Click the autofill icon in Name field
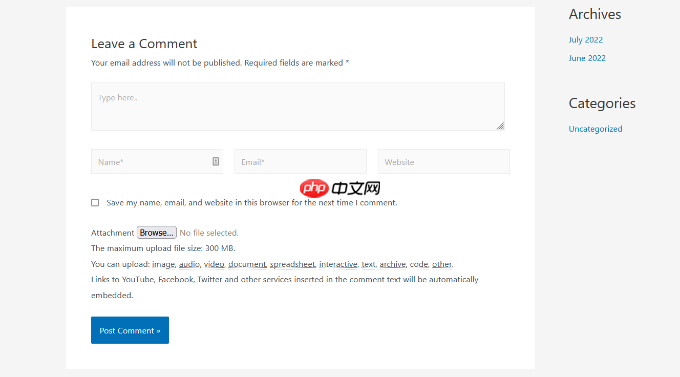680x377 pixels. 216,161
